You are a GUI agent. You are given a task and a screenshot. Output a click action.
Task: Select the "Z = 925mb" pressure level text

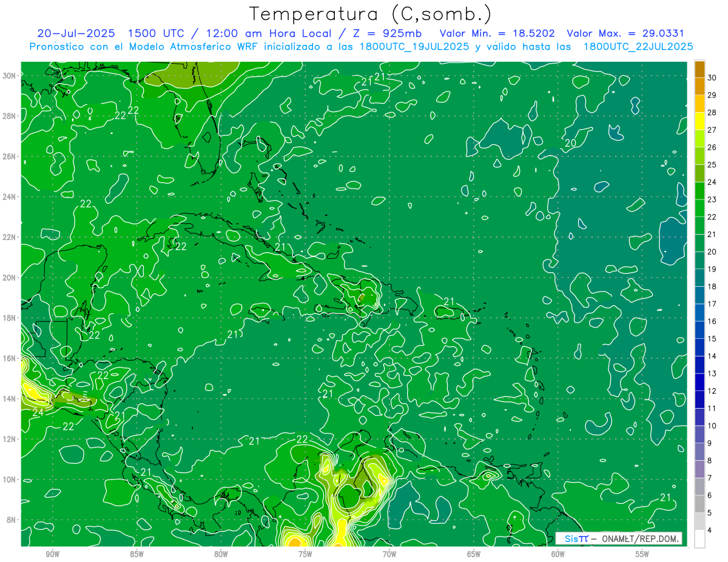pyautogui.click(x=387, y=33)
